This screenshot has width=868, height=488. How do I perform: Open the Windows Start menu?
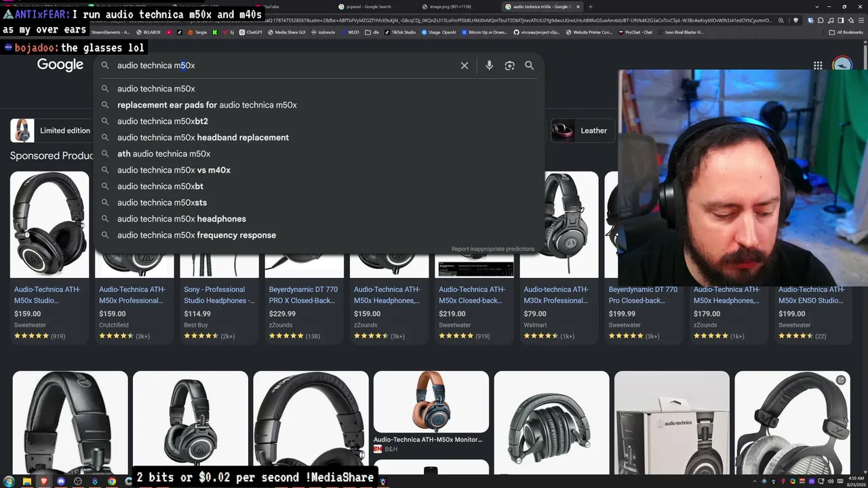pos(9,481)
